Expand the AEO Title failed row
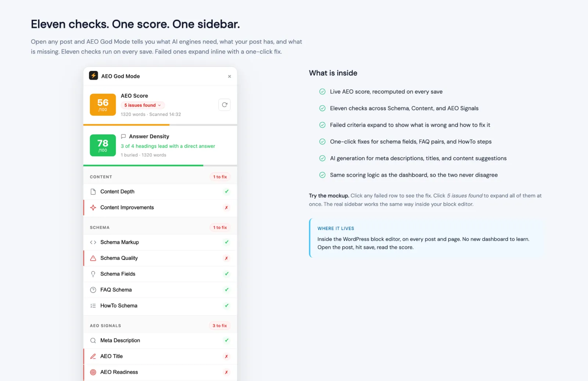This screenshot has height=381, width=588. pyautogui.click(x=160, y=356)
